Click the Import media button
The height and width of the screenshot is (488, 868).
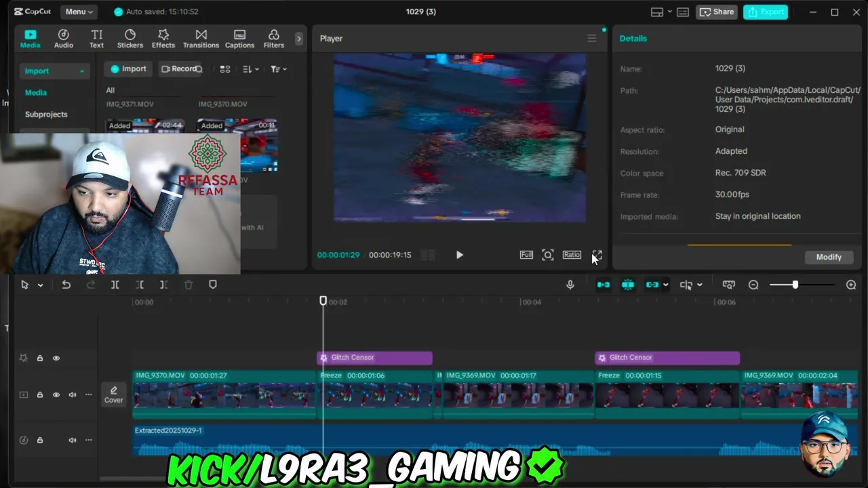(x=128, y=68)
